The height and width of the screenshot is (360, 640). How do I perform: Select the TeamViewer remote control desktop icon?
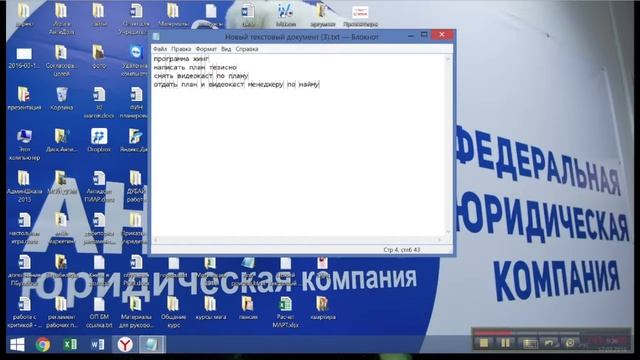pos(136,61)
